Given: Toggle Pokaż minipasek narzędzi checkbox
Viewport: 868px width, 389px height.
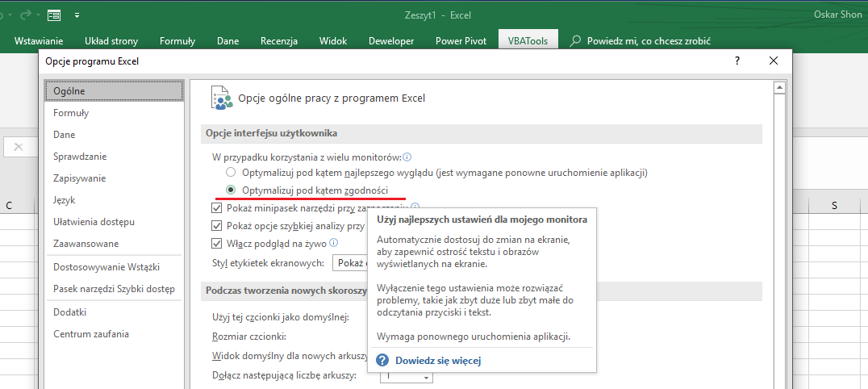Looking at the screenshot, I should coord(217,208).
